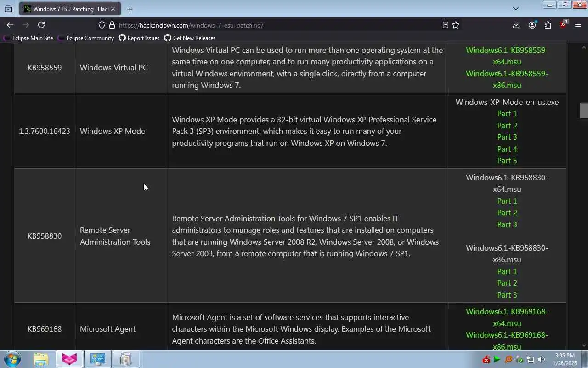Download Windows XP Mode Part 4
The height and width of the screenshot is (368, 588).
(507, 149)
